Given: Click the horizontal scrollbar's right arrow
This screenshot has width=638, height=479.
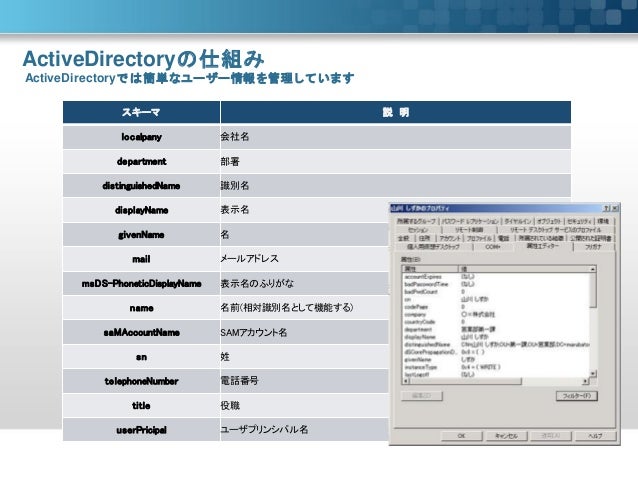Looking at the screenshot, I should coord(585,381).
